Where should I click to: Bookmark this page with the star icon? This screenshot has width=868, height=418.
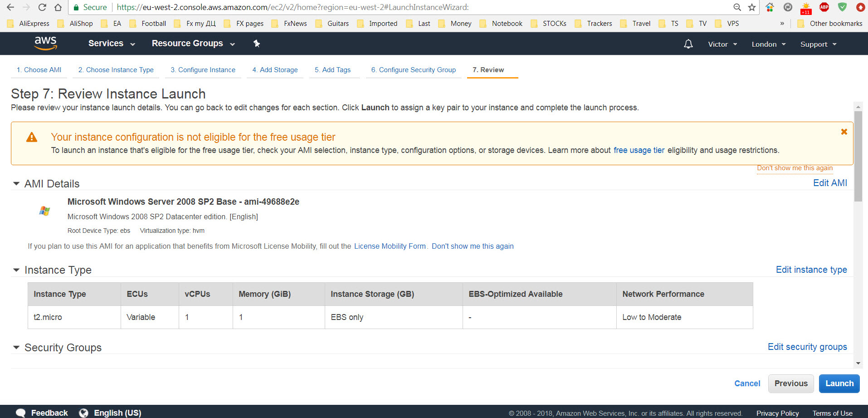point(752,7)
